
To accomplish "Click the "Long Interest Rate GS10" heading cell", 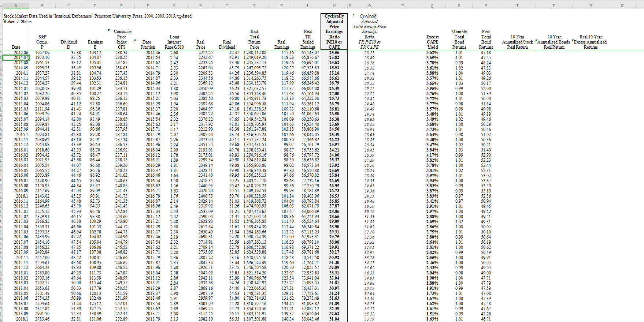I will [x=174, y=42].
